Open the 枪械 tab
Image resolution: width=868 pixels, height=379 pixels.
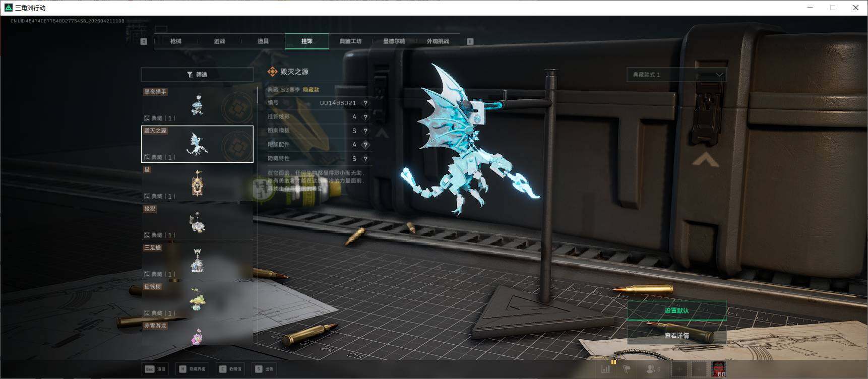coord(176,41)
